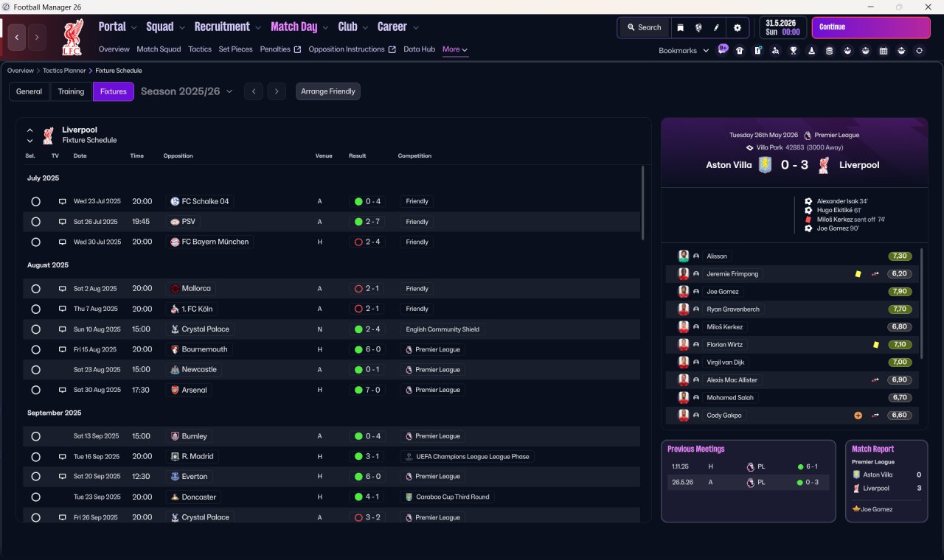This screenshot has width=944, height=560.
Task: Click the globe world icon in top toolbar
Action: coord(698,27)
